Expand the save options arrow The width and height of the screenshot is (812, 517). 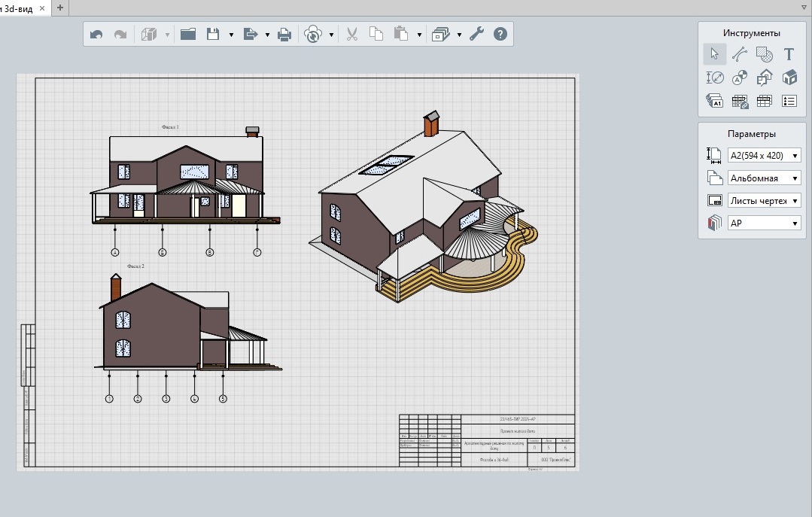click(x=231, y=35)
